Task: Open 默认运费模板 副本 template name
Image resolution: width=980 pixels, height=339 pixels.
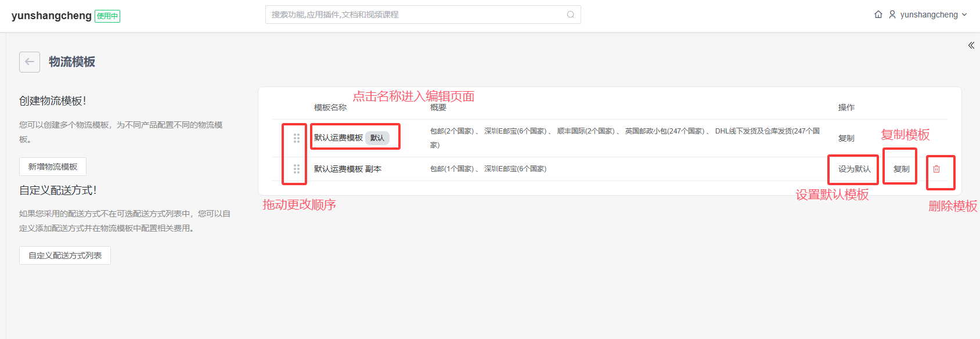Action: click(x=347, y=169)
